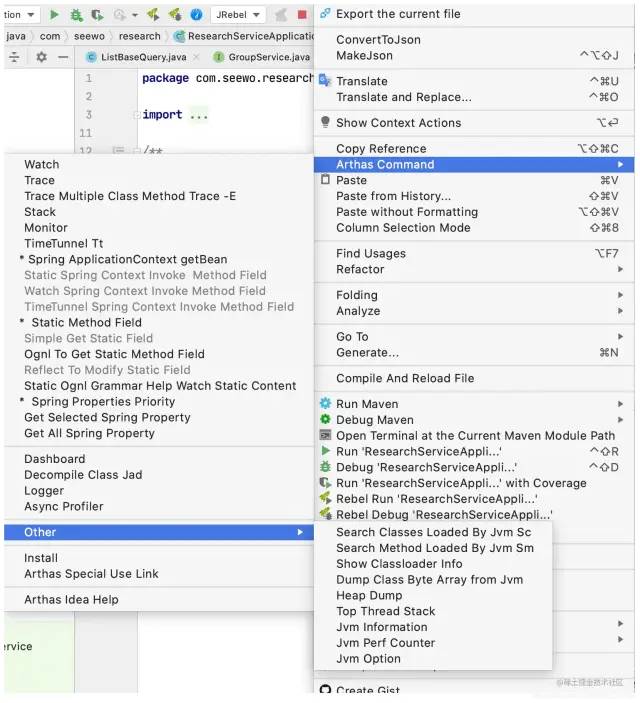Click the Profiler run icon in toolbar
The height and width of the screenshot is (703, 640).
tap(119, 15)
